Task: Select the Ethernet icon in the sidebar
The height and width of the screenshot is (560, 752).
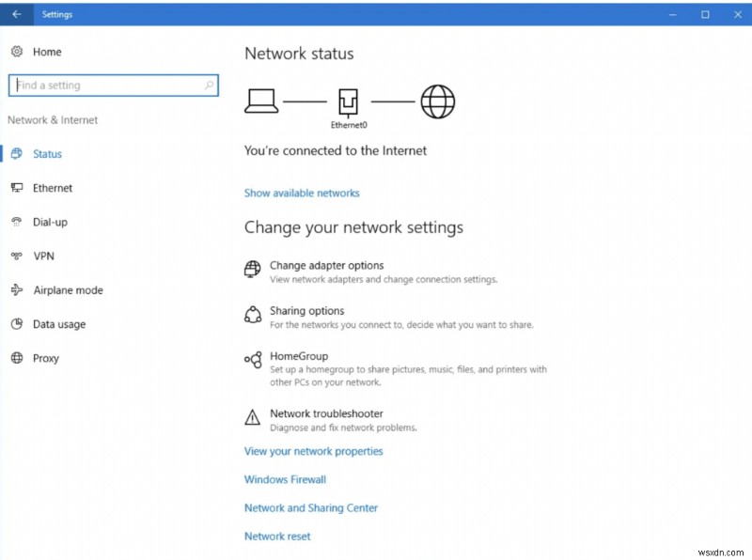Action: coord(19,188)
